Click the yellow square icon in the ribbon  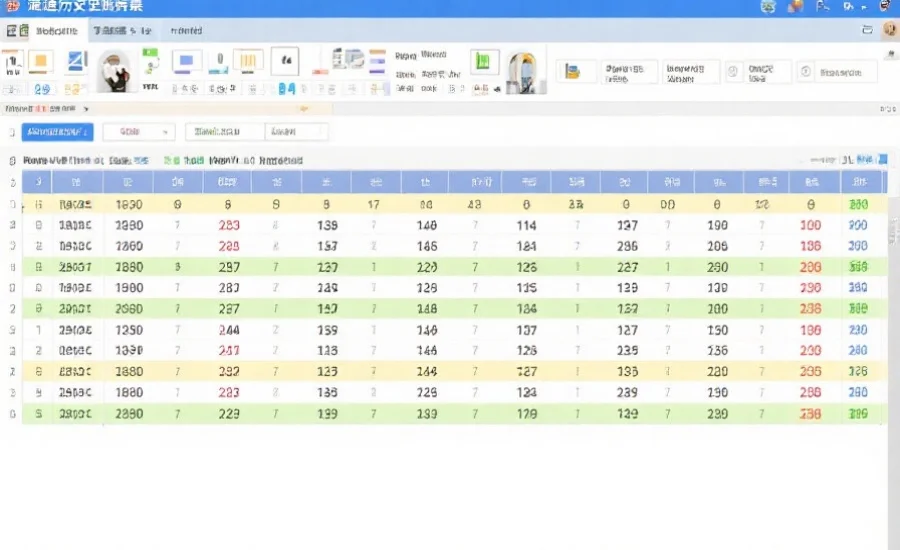(x=40, y=64)
